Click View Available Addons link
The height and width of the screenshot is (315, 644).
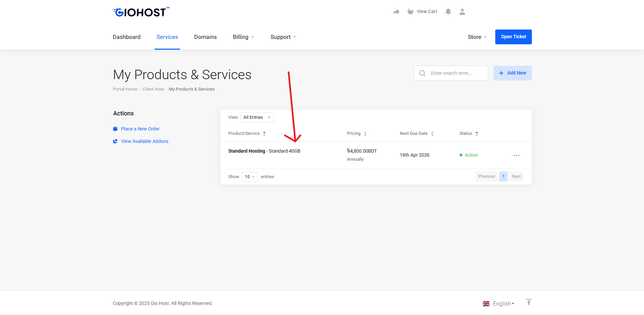point(145,141)
